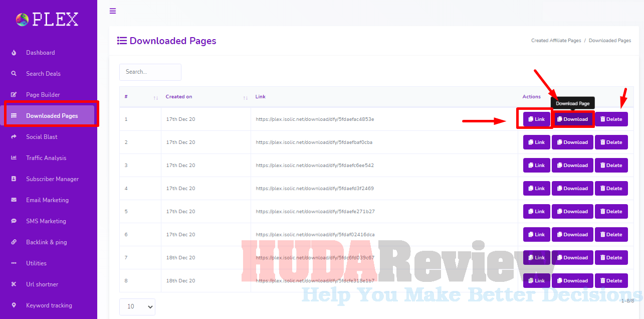Select the URL ending in 5fdaefc6ee542
The height and width of the screenshot is (319, 644).
point(315,166)
